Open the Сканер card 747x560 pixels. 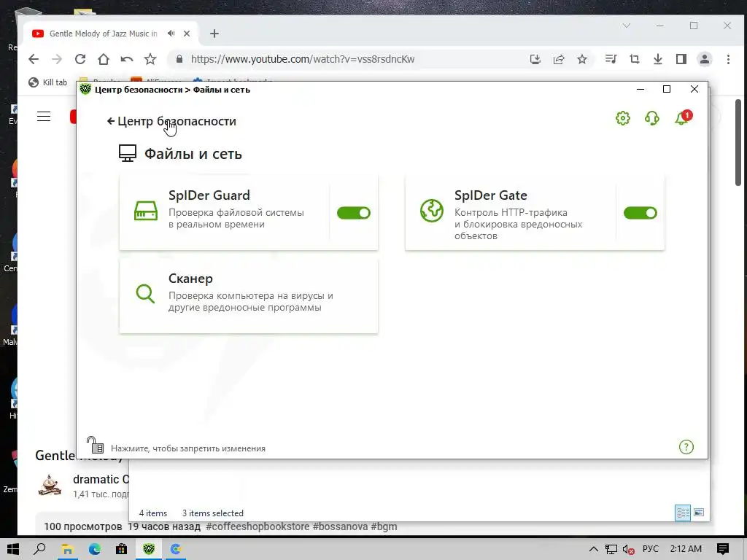point(249,296)
